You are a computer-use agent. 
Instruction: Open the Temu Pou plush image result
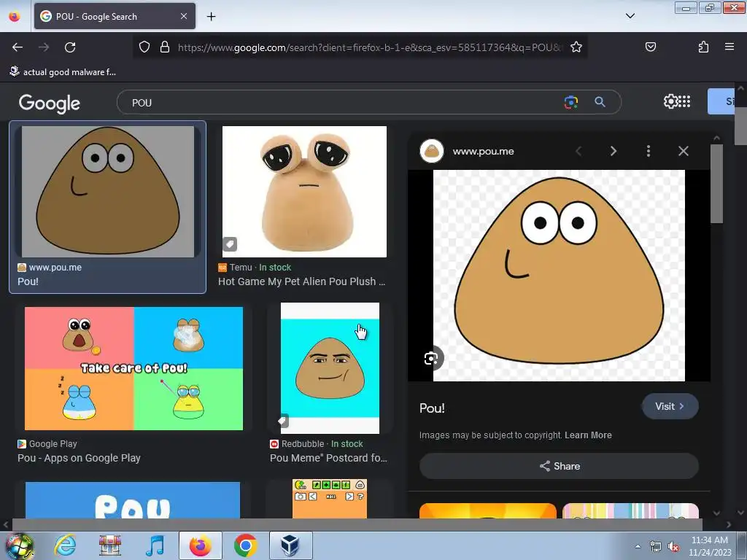(304, 192)
